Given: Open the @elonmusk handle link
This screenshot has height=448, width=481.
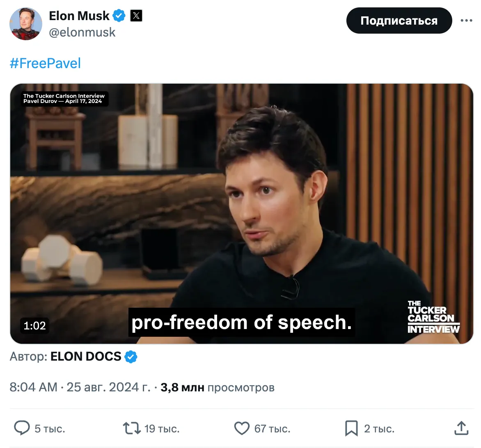Looking at the screenshot, I should click(x=82, y=32).
